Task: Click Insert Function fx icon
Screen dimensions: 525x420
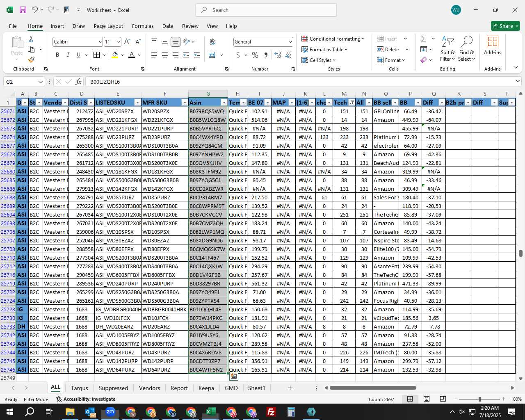Action: 79,82
